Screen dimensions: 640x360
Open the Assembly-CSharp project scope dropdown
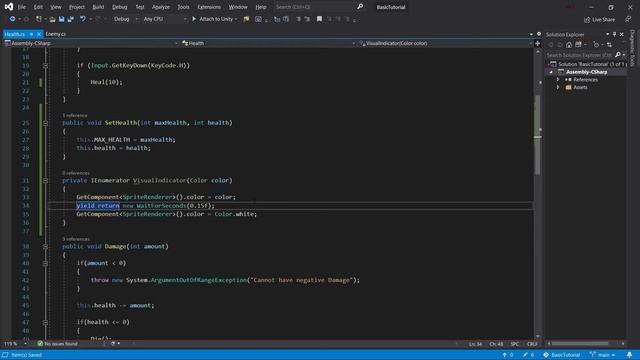click(x=91, y=43)
